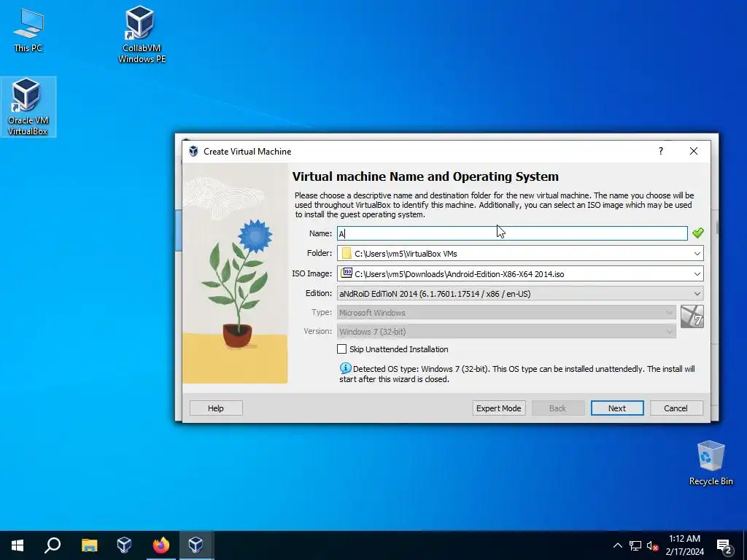Viewport: 747px width, 560px height.
Task: Proceed with the Next button
Action: (x=617, y=408)
